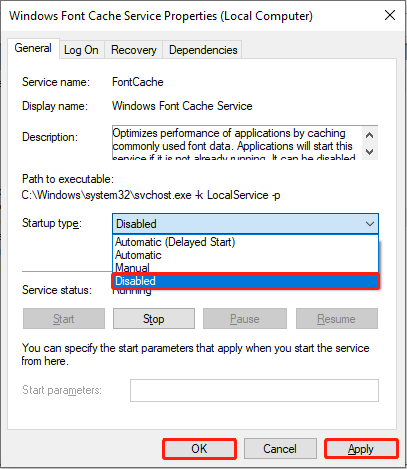
Task: Switch to the General tab
Action: [x=33, y=48]
